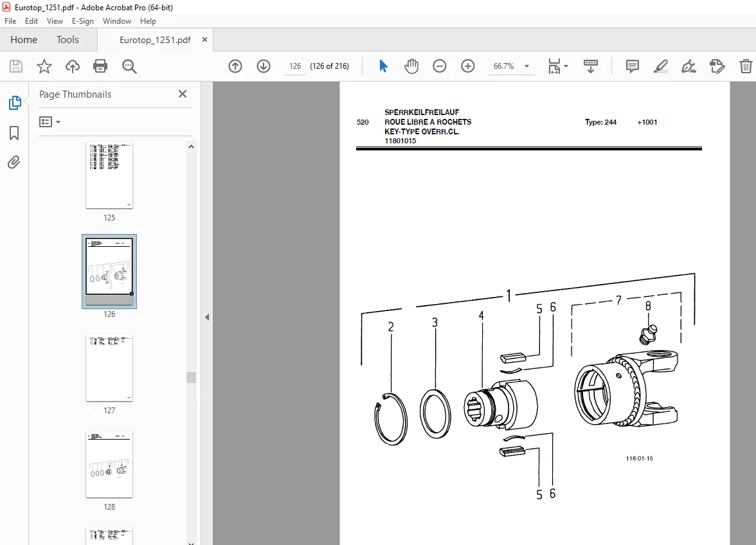The height and width of the screenshot is (545, 756).
Task: Open the Help menu
Action: point(148,21)
